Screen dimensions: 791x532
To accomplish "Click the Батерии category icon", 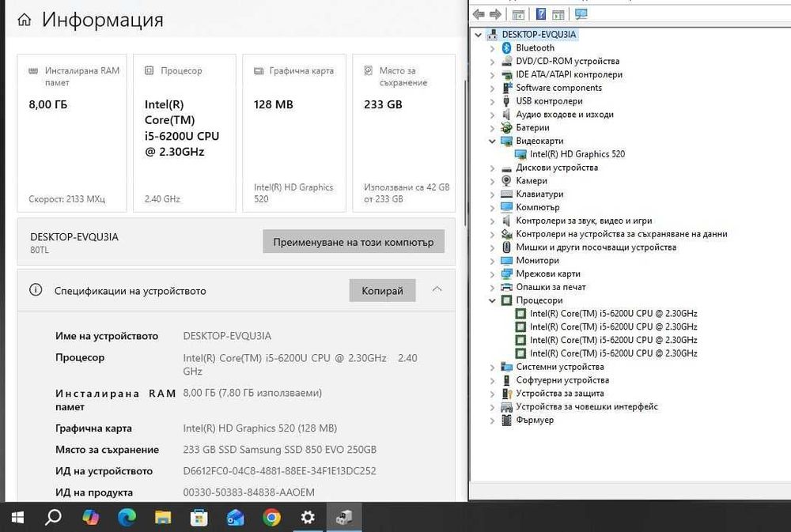I will [506, 127].
